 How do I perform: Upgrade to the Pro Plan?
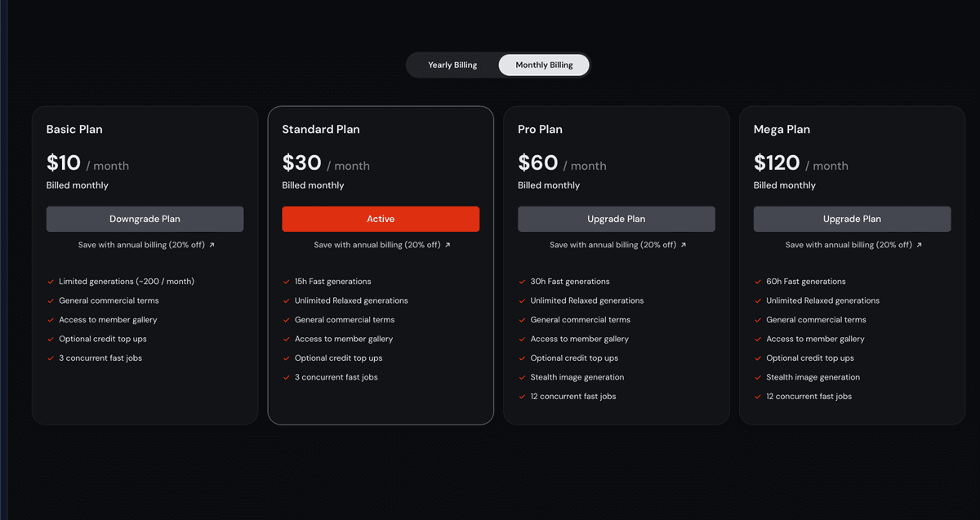(617, 219)
